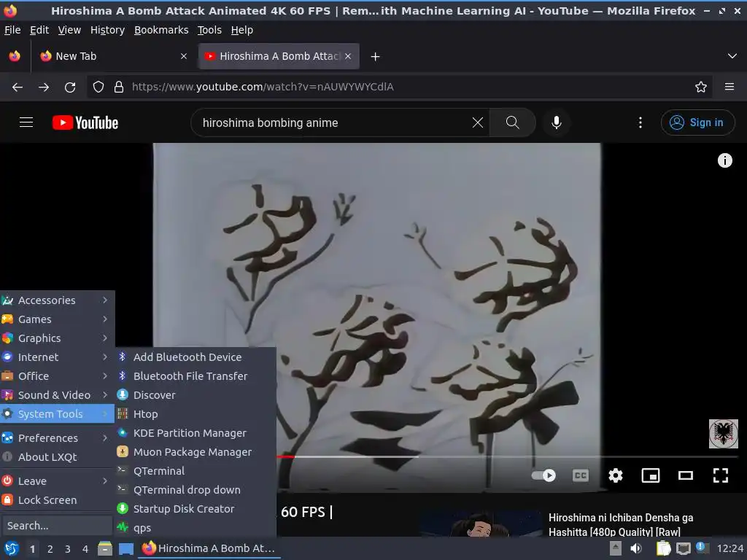Expand Accessories submenu
747x560 pixels.
[57, 300]
